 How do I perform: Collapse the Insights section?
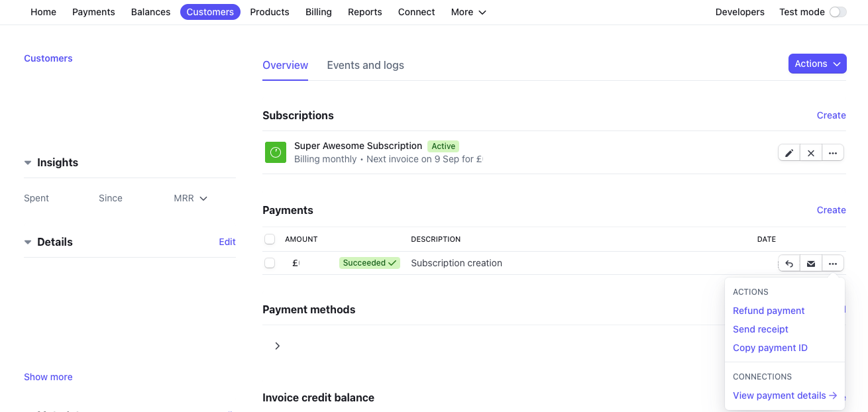[x=27, y=162]
